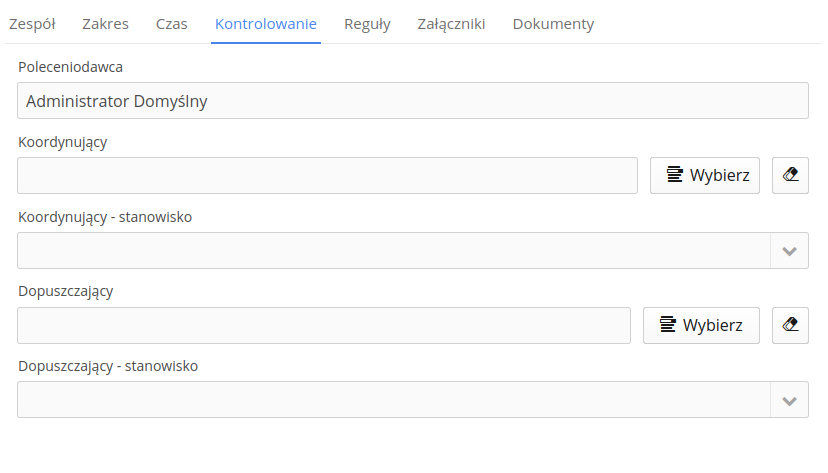Focus the Poleceniodawca field with Administrator Domyślny
The image size is (828, 473).
pyautogui.click(x=412, y=100)
